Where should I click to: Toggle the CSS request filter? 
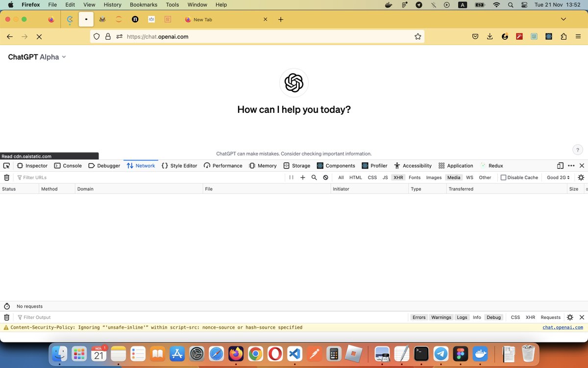coord(372,178)
